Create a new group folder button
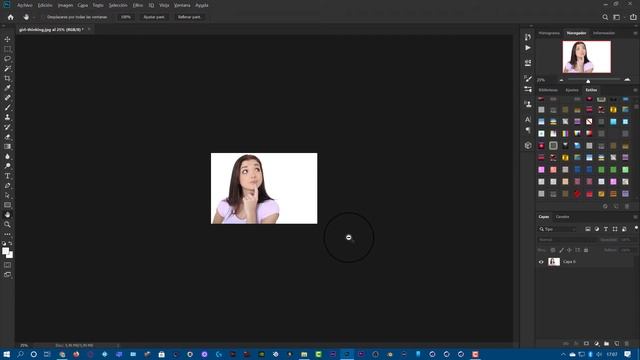The height and width of the screenshot is (360, 640). 607,344
